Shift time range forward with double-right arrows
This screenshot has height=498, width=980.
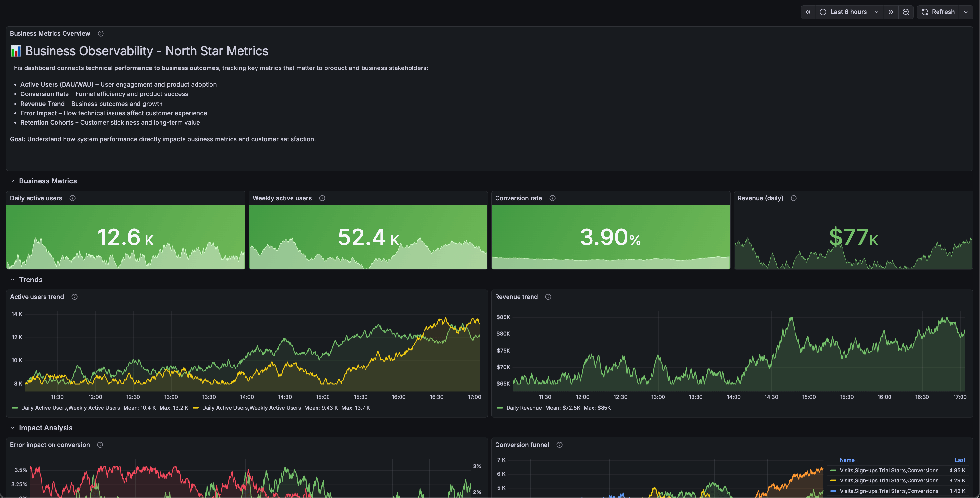(890, 12)
